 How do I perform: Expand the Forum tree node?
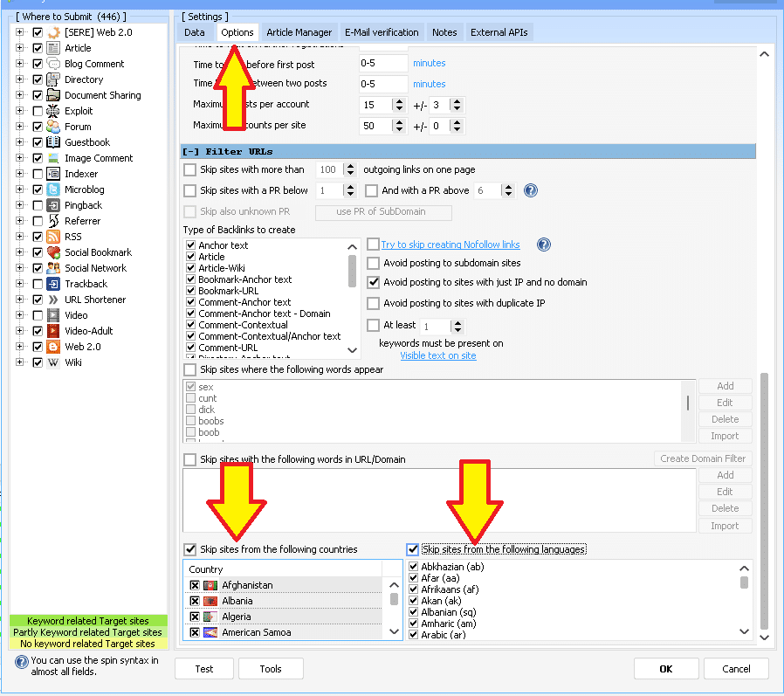(19, 127)
